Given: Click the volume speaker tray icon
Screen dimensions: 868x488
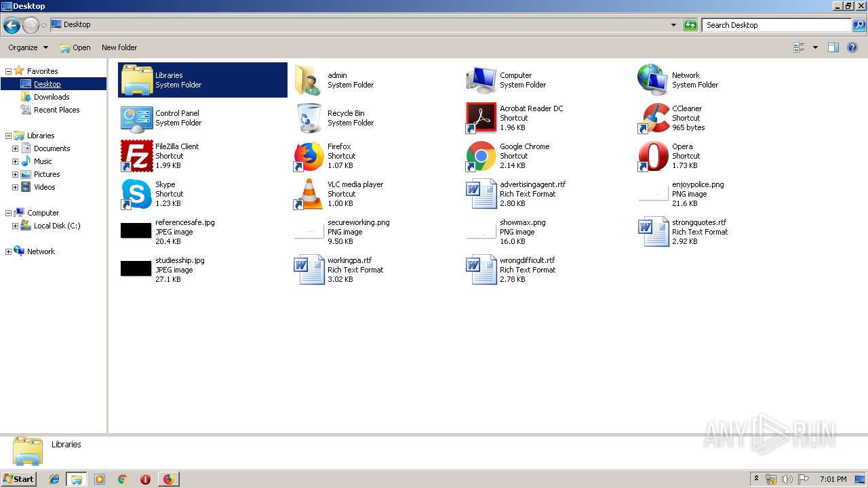Looking at the screenshot, I should (x=787, y=479).
